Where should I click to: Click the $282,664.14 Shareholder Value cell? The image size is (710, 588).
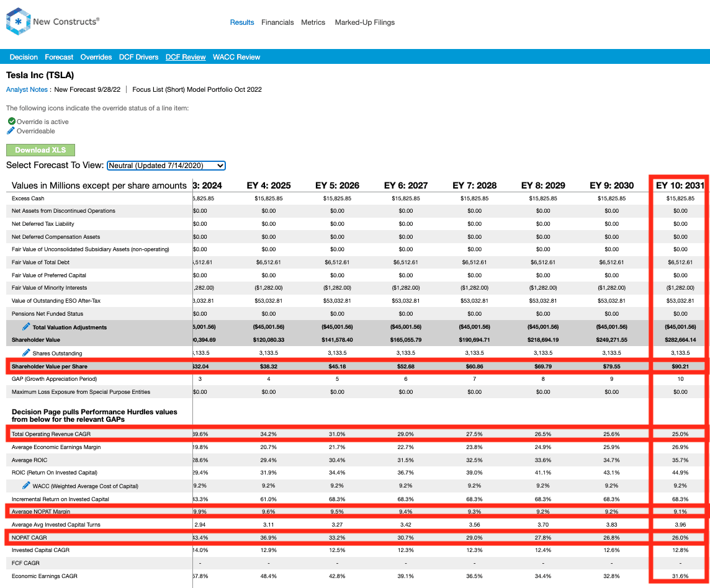pyautogui.click(x=680, y=340)
